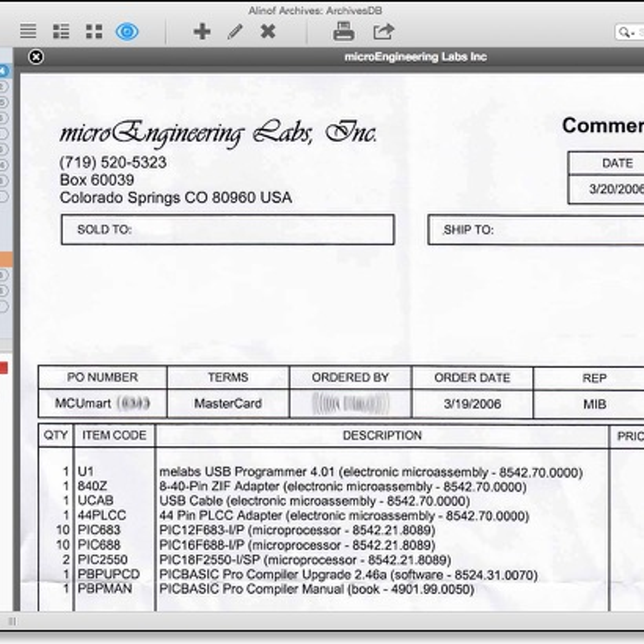Viewport: 644px width, 644px height.
Task: Click item code UCAB
Action: click(x=95, y=500)
